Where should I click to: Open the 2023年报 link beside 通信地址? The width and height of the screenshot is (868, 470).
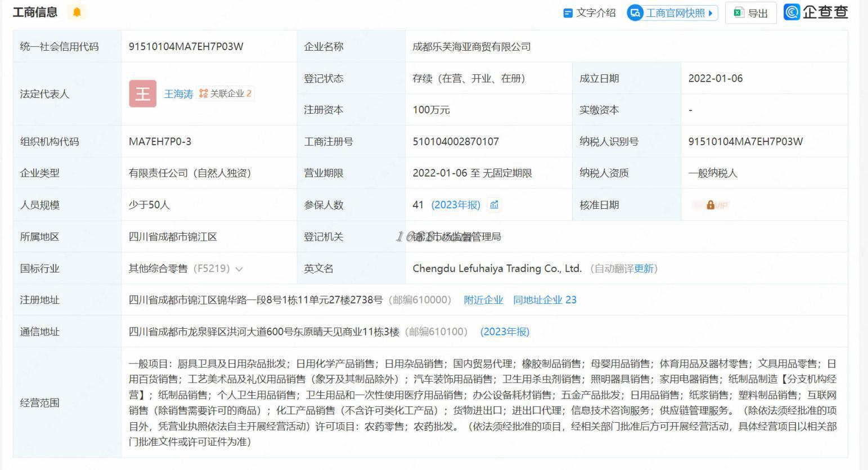coord(505,332)
